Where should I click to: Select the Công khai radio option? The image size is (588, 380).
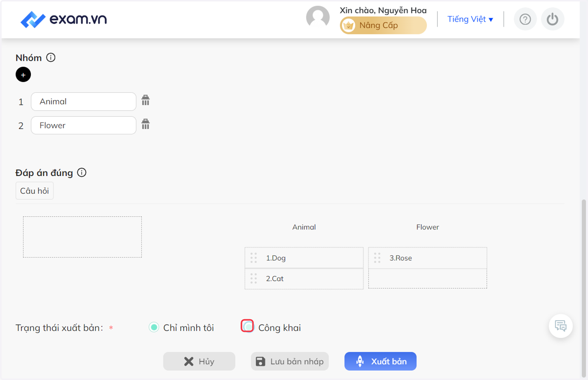tap(248, 326)
